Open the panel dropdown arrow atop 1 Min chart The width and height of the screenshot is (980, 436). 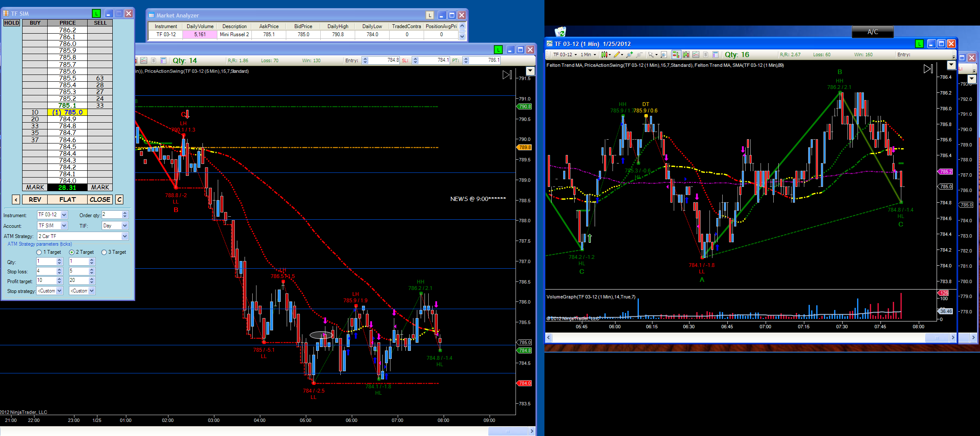(x=952, y=65)
